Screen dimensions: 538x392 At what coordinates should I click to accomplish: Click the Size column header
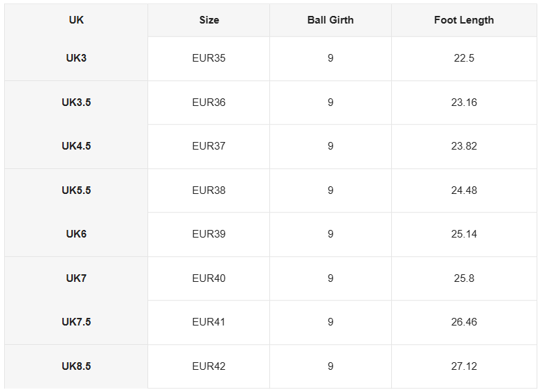[x=208, y=20]
